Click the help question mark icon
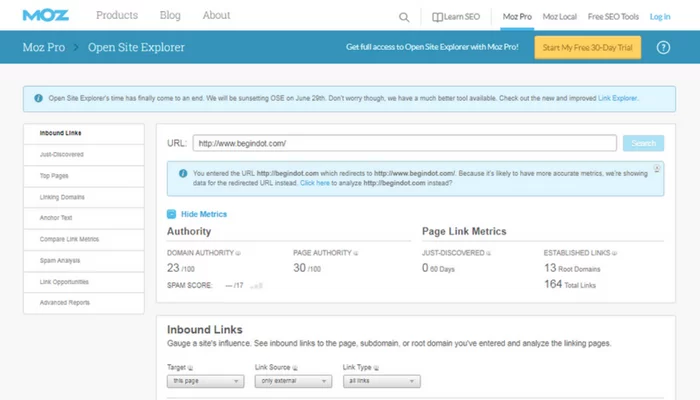Viewport: 700px width, 400px height. 663,47
